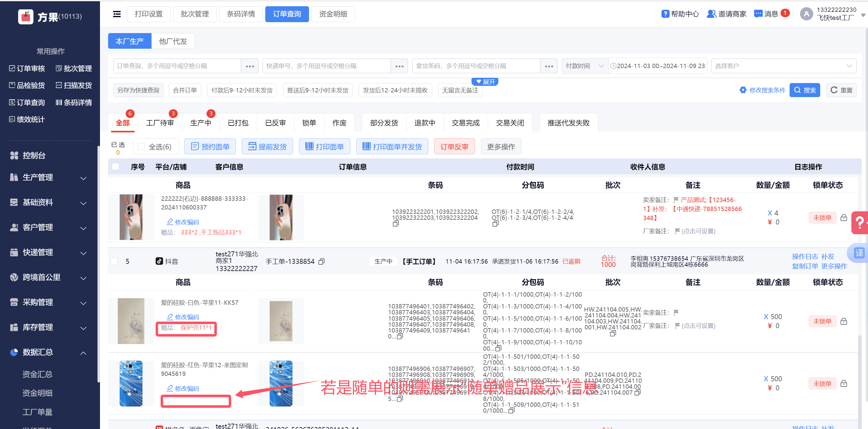Switch to the 他厂代发 tab
This screenshot has height=429, width=868.
(173, 41)
